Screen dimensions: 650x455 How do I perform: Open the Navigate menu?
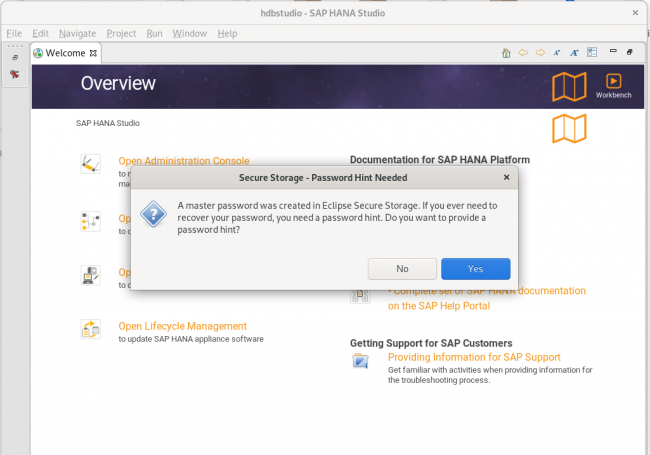[78, 33]
